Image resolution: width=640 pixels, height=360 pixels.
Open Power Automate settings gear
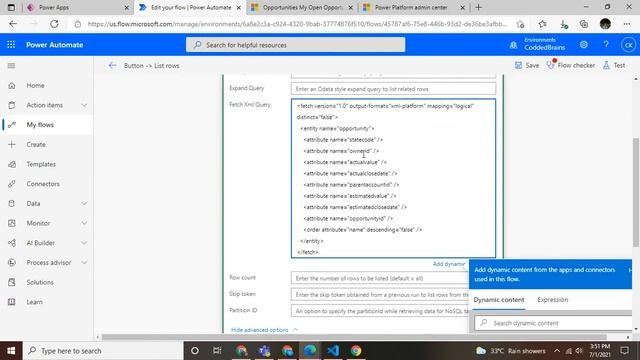(x=584, y=44)
